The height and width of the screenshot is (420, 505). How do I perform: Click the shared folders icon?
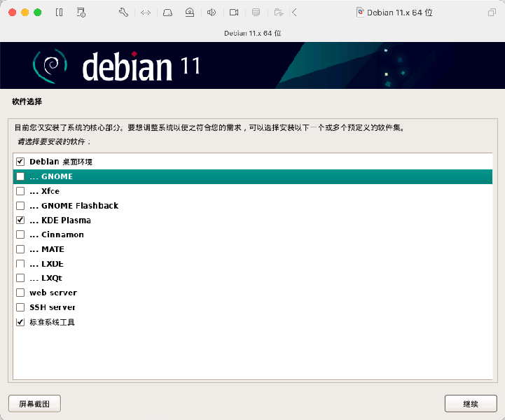click(279, 13)
